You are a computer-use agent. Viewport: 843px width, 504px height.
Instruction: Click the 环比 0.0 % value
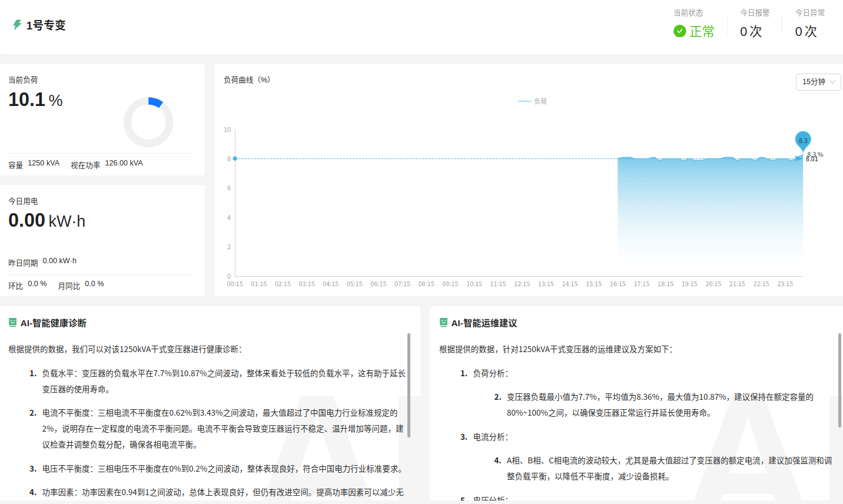(37, 284)
